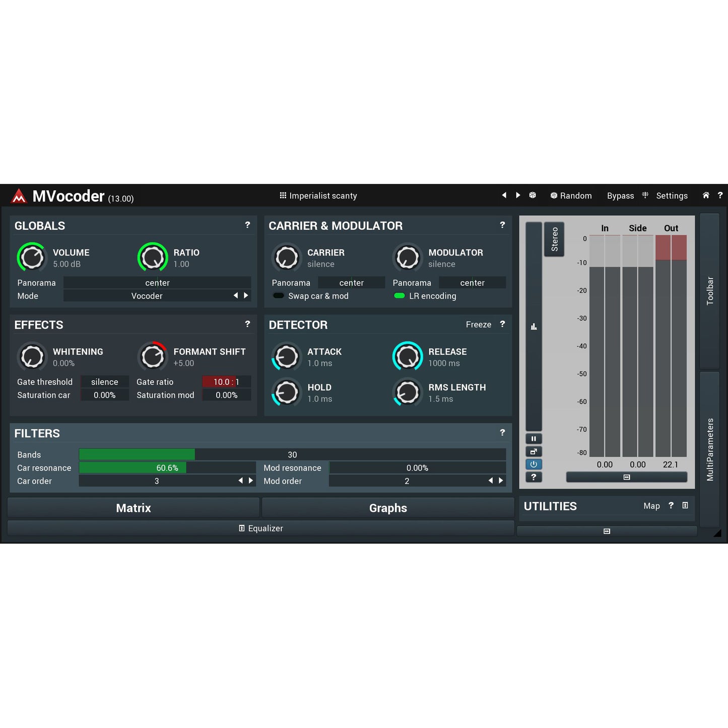Image resolution: width=728 pixels, height=728 pixels.
Task: Open the MVocoder logo menu
Action: pos(19,196)
